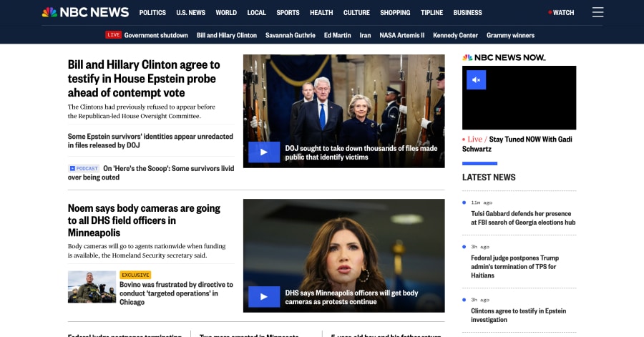Open the Ed Martin topic
This screenshot has height=337, width=644.
pyautogui.click(x=337, y=35)
